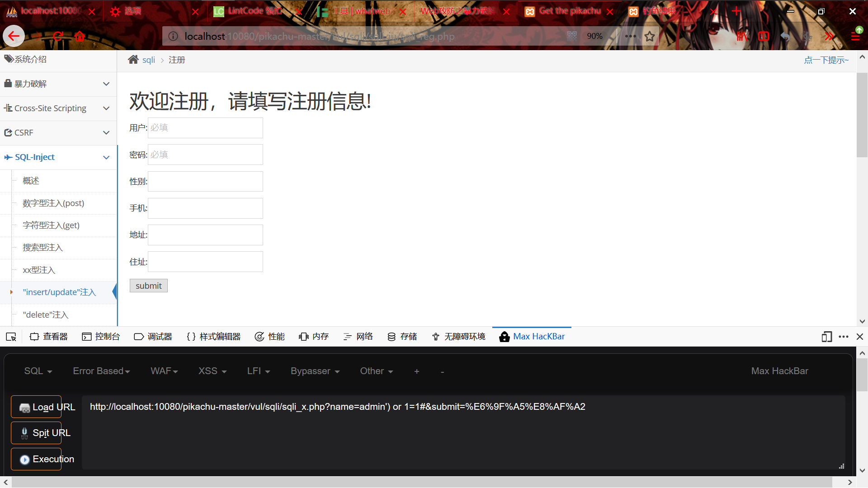Activate the element picker icon in devtools
This screenshot has height=488, width=868.
[x=11, y=337]
